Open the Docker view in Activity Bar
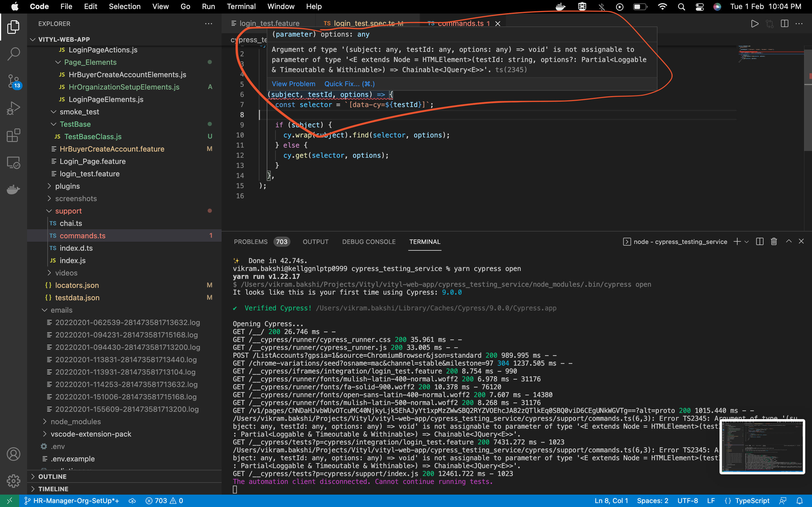 click(x=14, y=190)
